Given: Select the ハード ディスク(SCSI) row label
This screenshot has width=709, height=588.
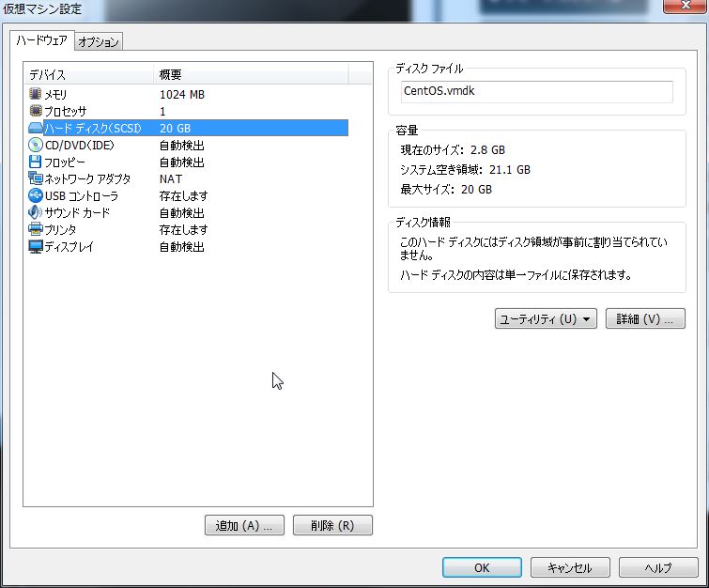Looking at the screenshot, I should tap(93, 129).
